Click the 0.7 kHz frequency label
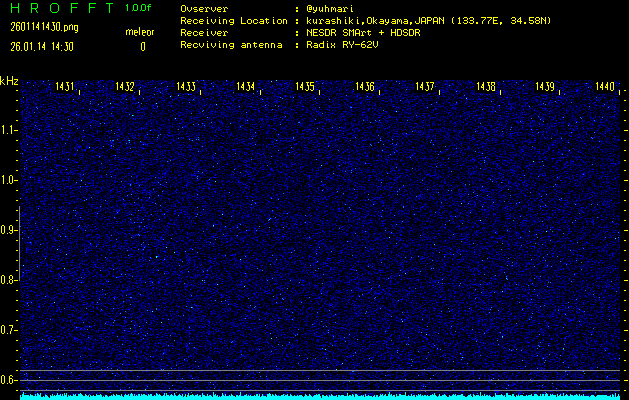The width and height of the screenshot is (629, 400). point(9,330)
